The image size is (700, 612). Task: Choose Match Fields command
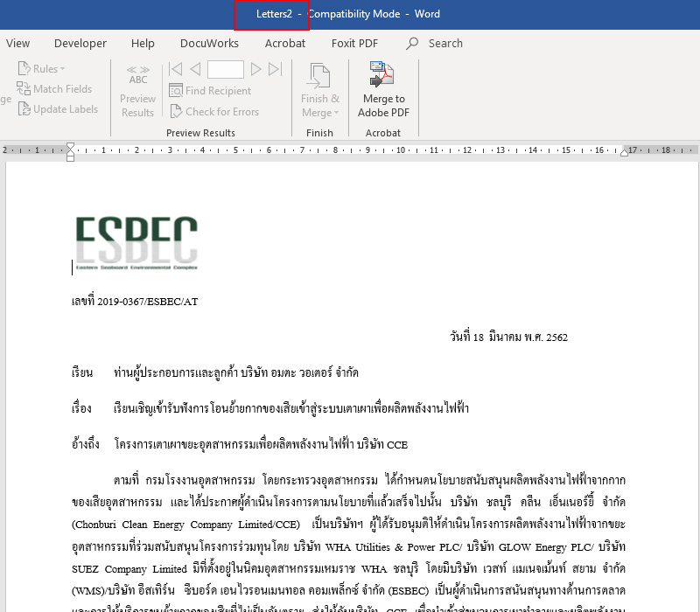pyautogui.click(x=62, y=89)
